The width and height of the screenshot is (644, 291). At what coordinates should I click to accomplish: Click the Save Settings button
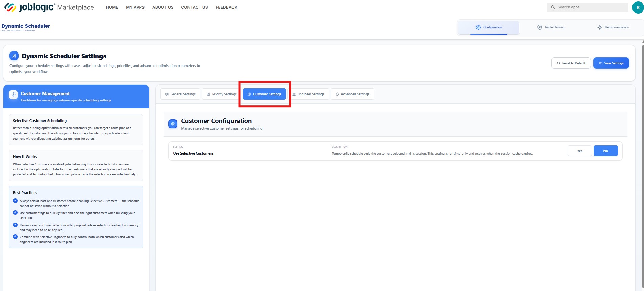(611, 63)
